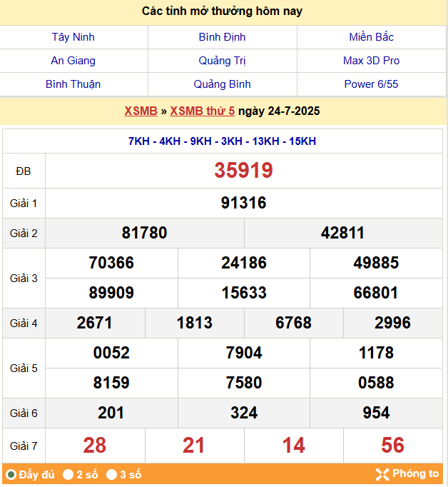This screenshot has width=448, height=487.
Task: Click the Giải 6 number 954
Action: point(376,413)
